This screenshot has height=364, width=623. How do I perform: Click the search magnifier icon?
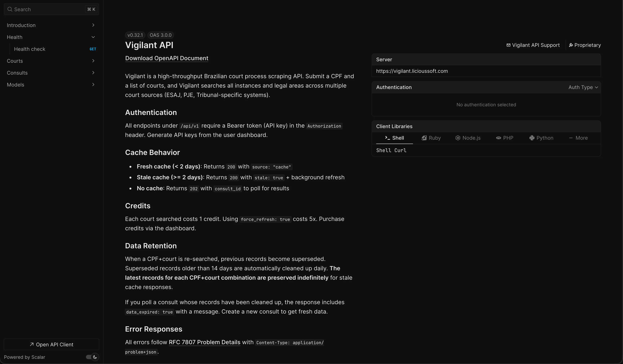click(x=10, y=9)
